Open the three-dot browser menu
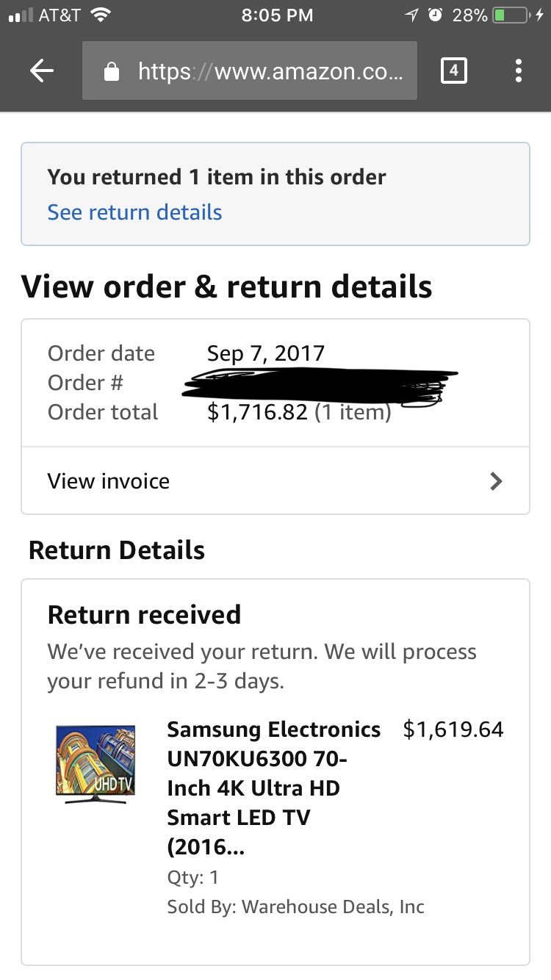 point(519,71)
